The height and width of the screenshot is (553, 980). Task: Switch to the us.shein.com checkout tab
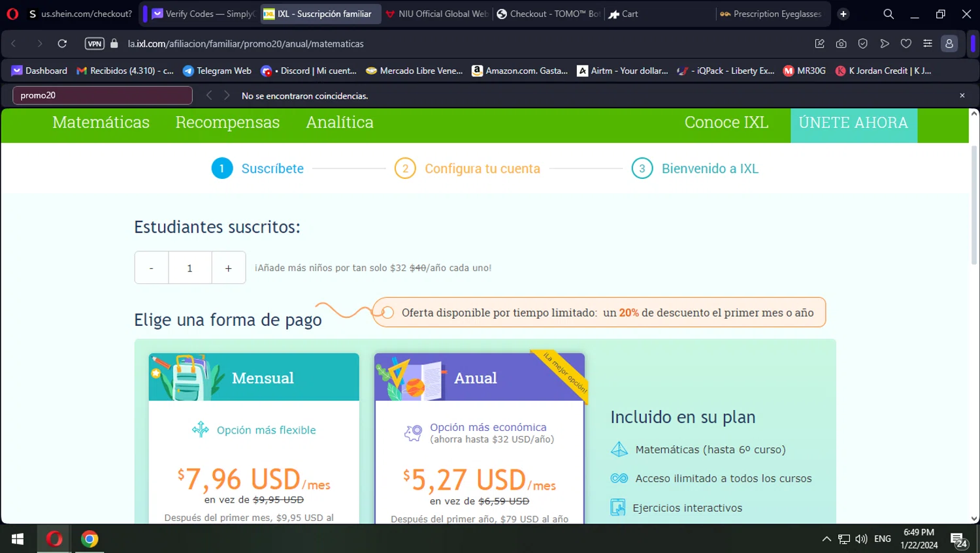pyautogui.click(x=80, y=14)
